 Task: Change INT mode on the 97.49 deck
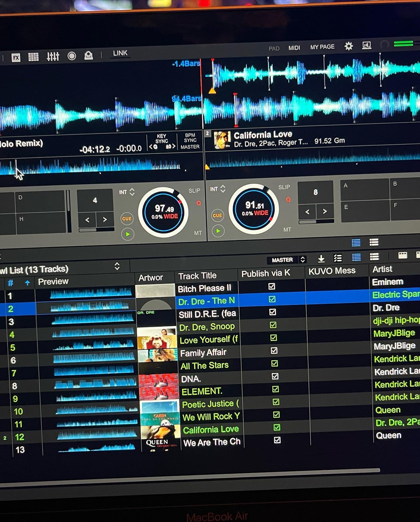point(127,192)
